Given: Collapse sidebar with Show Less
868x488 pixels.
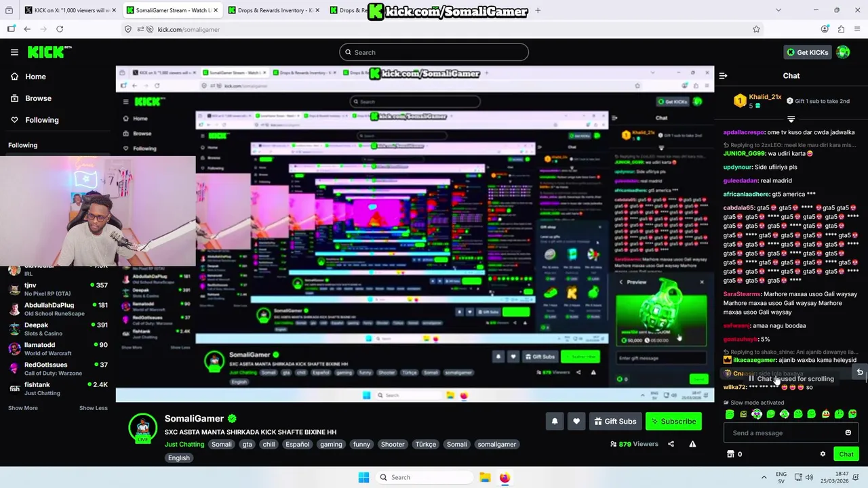Looking at the screenshot, I should click(x=94, y=408).
